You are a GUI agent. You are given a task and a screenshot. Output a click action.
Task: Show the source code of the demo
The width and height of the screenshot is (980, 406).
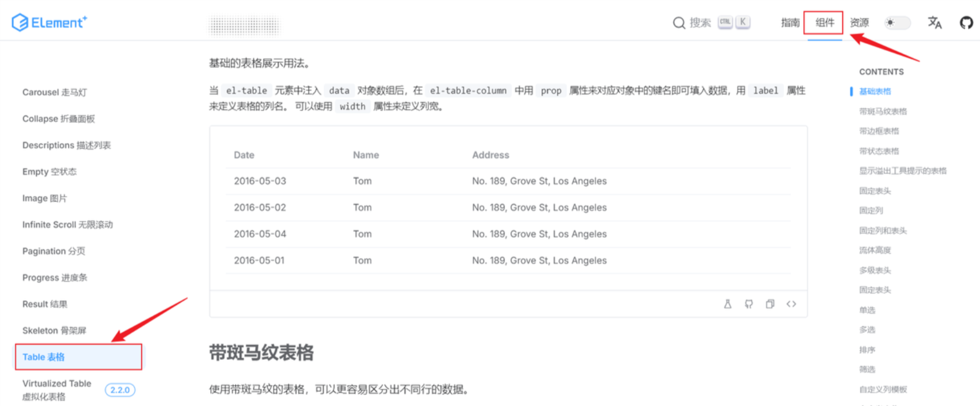(x=791, y=304)
